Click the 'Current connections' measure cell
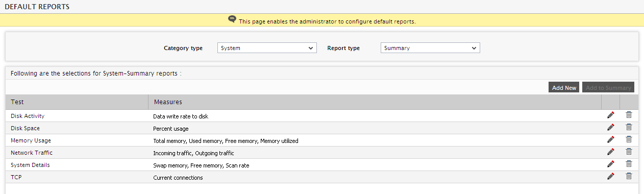Viewport: 644px width, 194px height. point(178,178)
